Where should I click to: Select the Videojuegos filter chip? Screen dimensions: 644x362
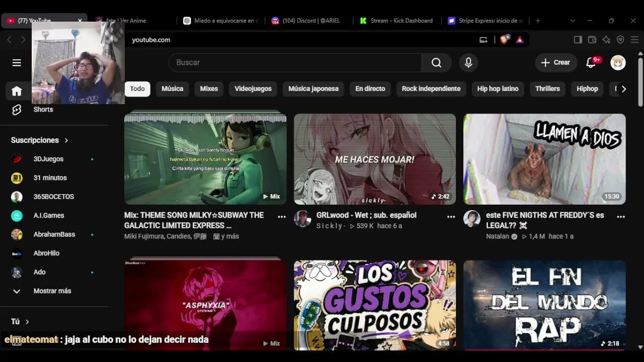[253, 89]
